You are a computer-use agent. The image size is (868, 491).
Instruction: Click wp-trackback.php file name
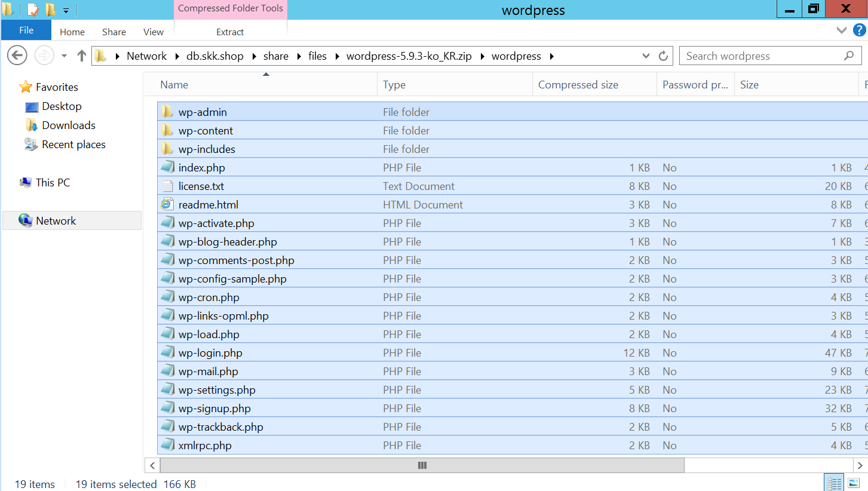coord(221,427)
